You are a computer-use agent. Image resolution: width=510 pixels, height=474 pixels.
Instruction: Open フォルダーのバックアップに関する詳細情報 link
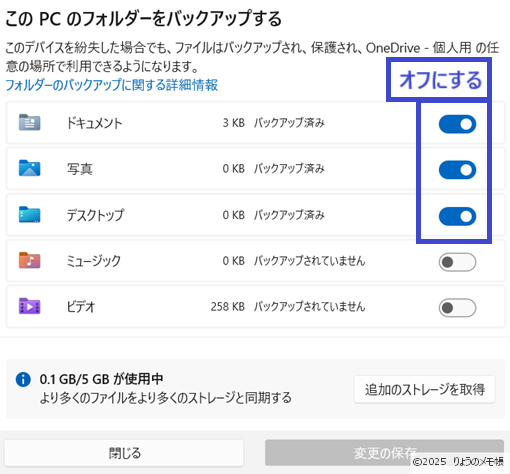(x=112, y=85)
